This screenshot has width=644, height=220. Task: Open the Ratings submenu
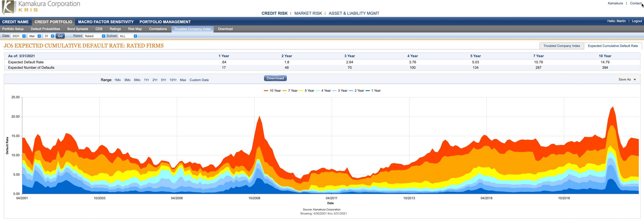click(115, 29)
